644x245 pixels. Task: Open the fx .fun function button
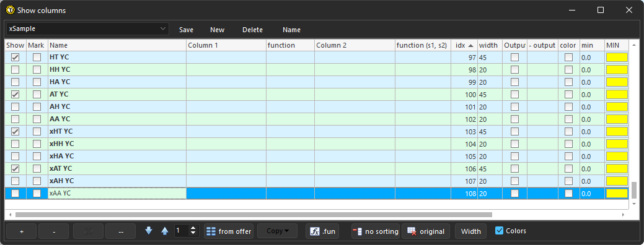[322, 231]
